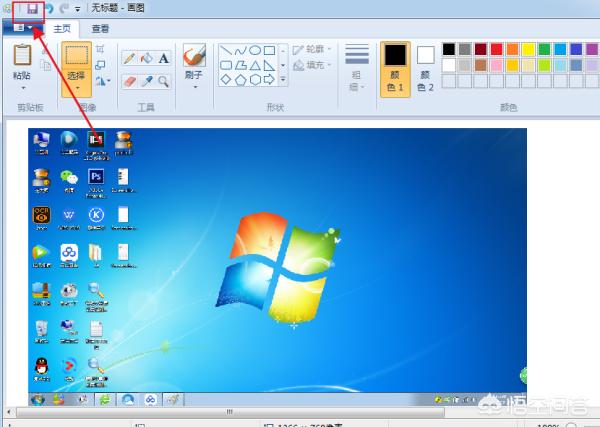Pick the brown color swatch
This screenshot has width=600, height=427.
[481, 65]
